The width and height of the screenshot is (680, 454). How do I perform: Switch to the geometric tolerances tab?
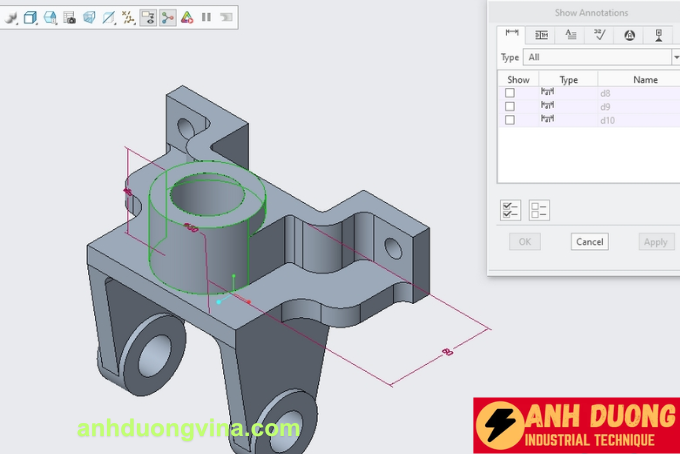point(542,35)
